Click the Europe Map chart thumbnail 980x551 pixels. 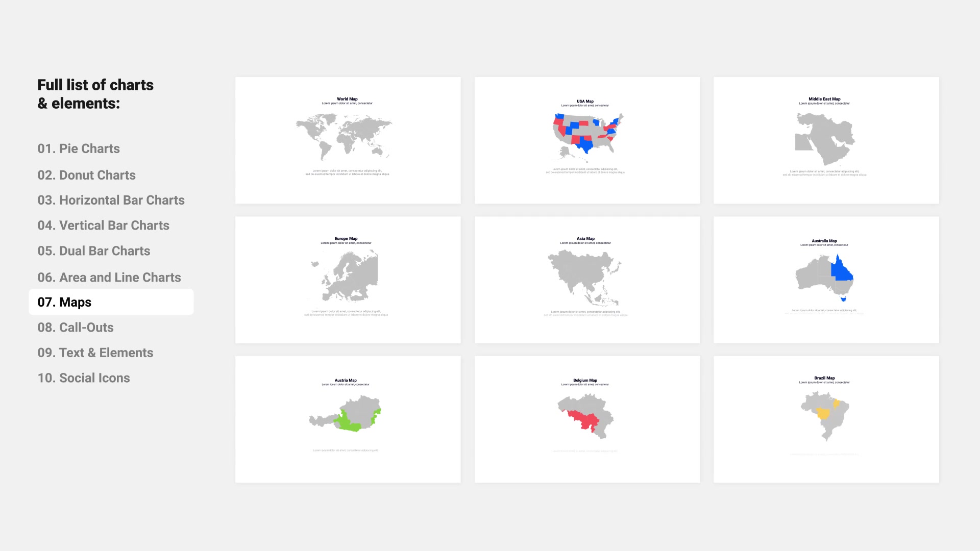348,279
